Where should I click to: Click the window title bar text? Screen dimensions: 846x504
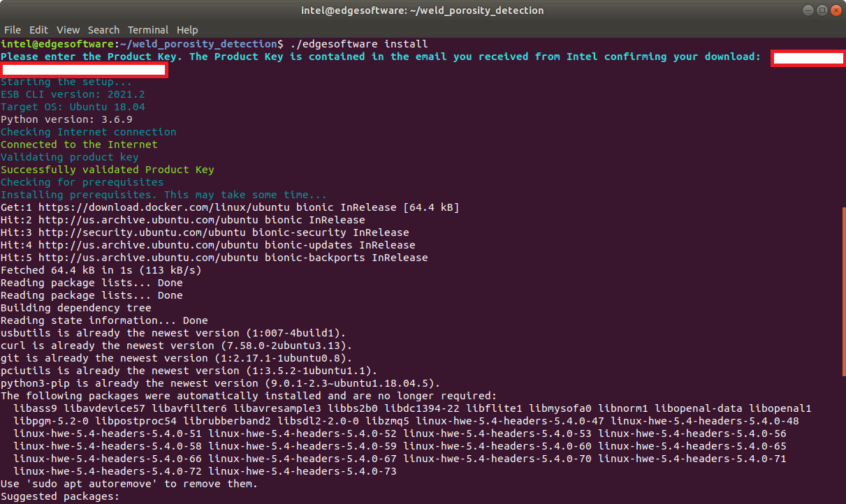(x=423, y=10)
